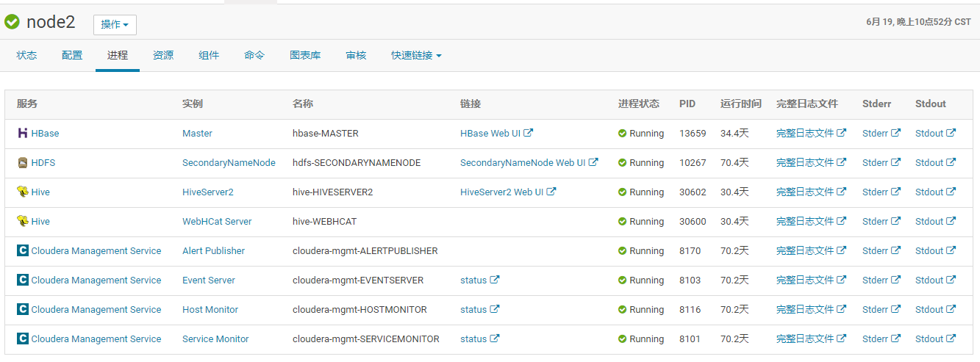Open the 配置 tab
The height and width of the screenshot is (362, 980).
click(72, 55)
